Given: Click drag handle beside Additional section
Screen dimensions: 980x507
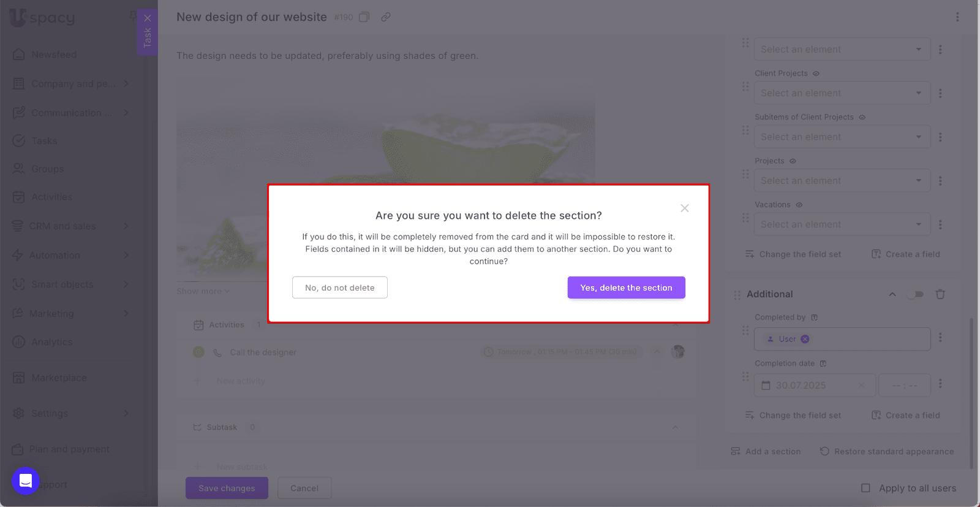Looking at the screenshot, I should (x=737, y=295).
